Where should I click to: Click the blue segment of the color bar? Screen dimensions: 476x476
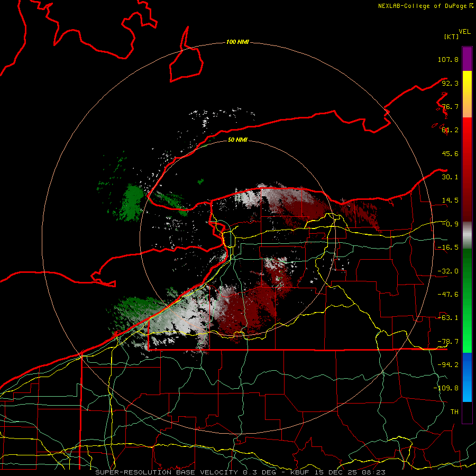[x=467, y=377]
